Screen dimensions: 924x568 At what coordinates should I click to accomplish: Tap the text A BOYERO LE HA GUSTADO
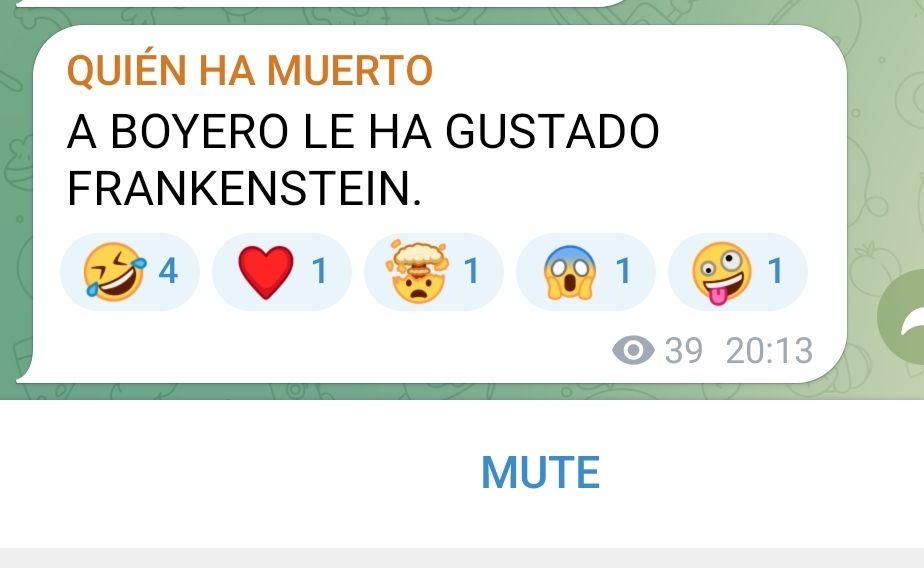pos(363,131)
